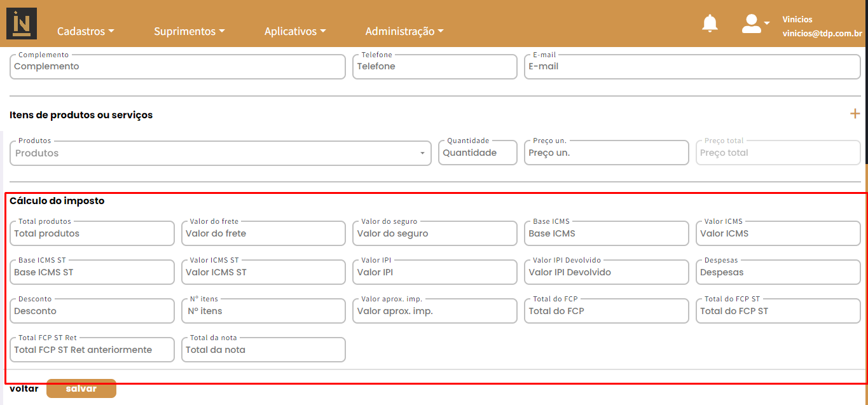Click the Valor IPI field
This screenshot has height=405, width=868.
[435, 272]
